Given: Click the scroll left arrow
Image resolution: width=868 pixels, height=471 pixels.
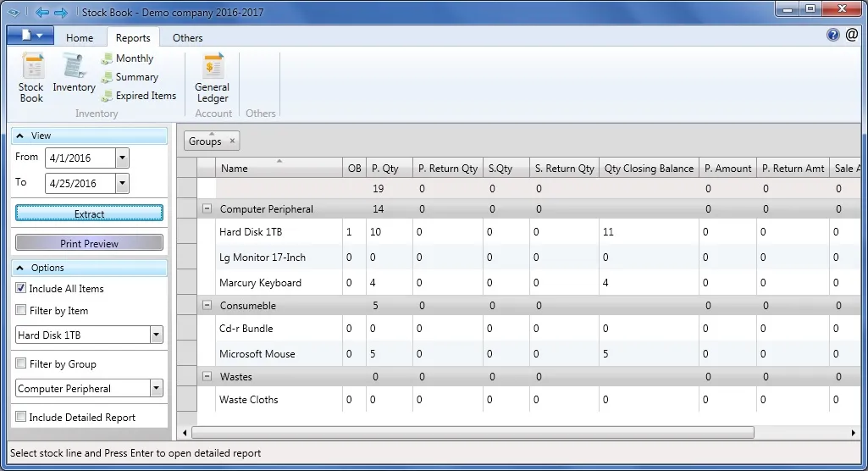Looking at the screenshot, I should point(185,433).
